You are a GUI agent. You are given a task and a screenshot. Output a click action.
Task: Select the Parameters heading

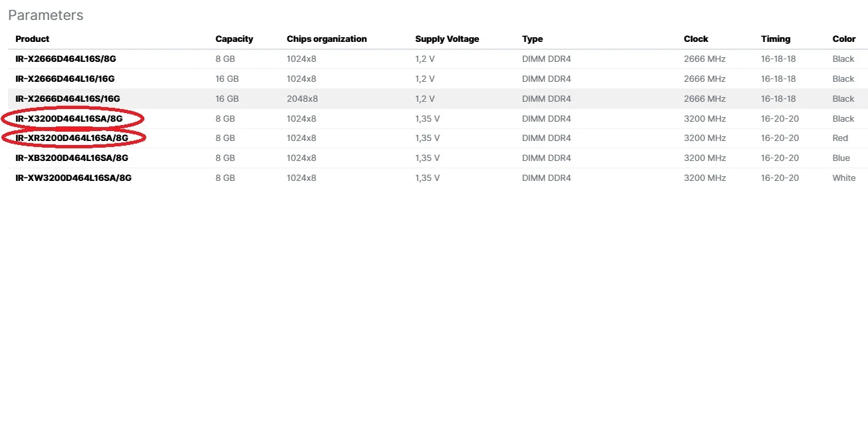click(46, 15)
